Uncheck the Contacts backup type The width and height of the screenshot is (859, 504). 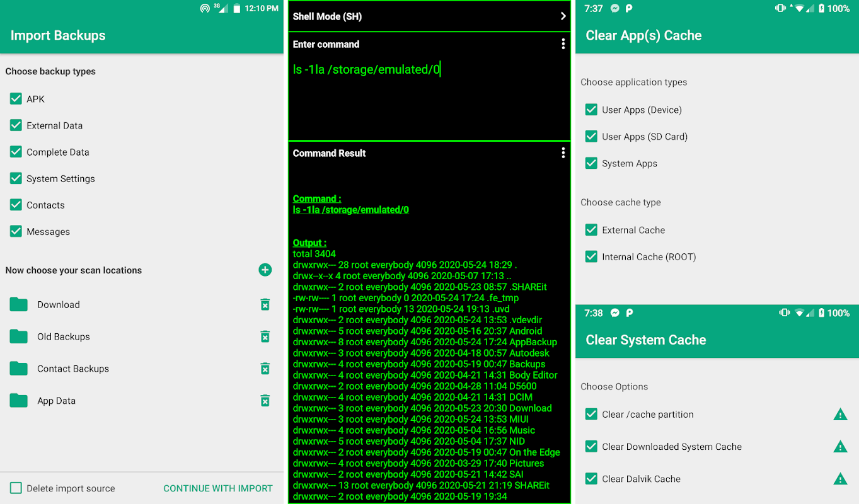16,205
